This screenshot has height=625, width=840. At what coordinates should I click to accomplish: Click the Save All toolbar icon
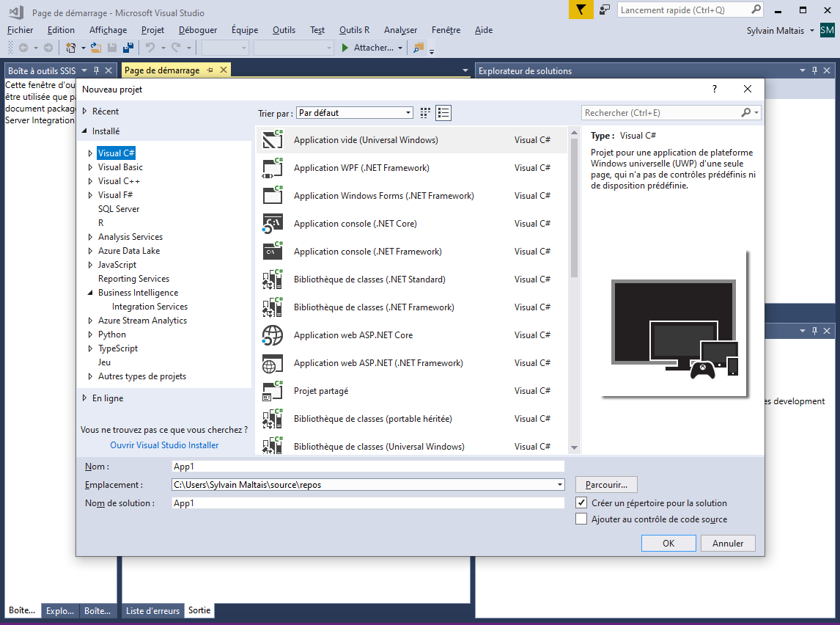pyautogui.click(x=128, y=48)
